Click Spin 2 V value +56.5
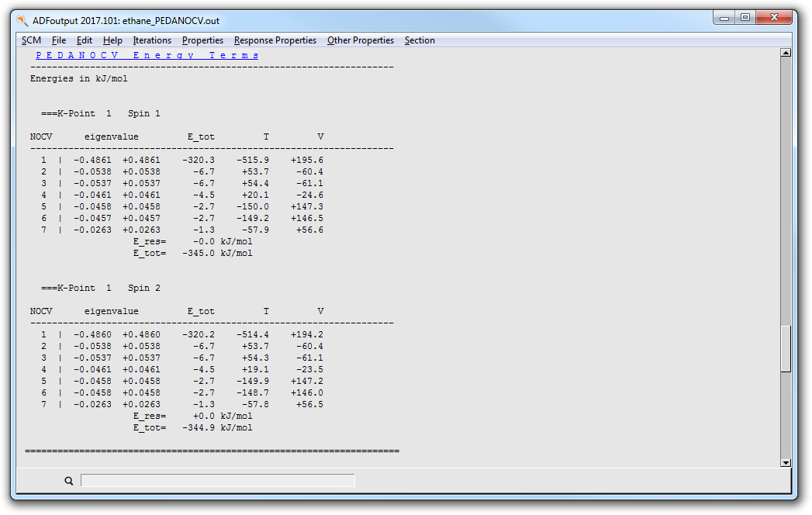812x515 pixels. tap(309, 405)
